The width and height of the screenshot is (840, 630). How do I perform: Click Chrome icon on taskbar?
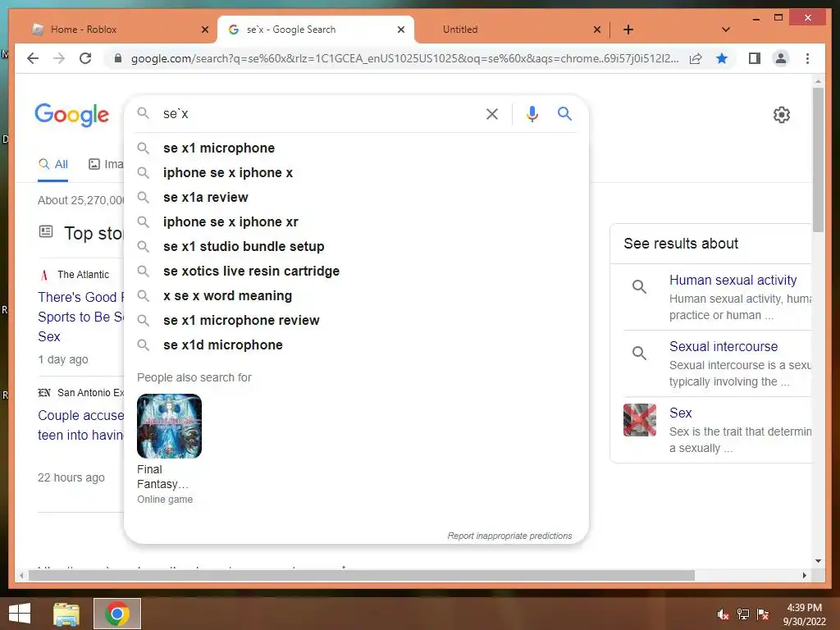click(x=117, y=614)
